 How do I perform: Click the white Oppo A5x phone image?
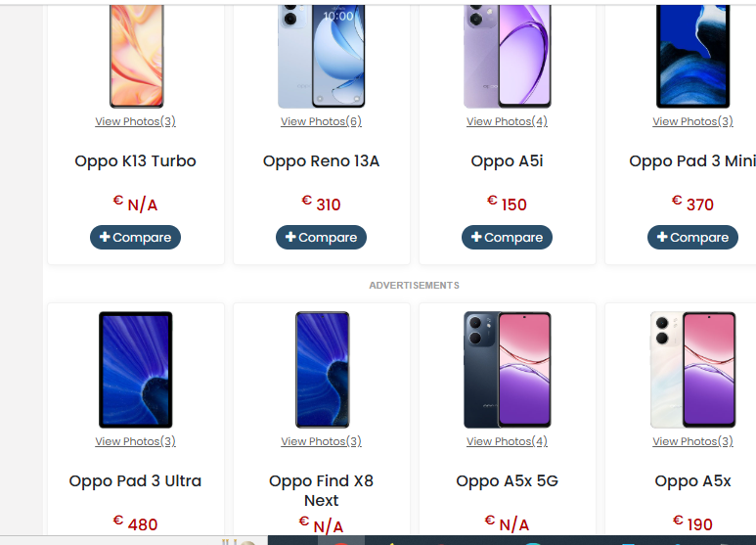(x=692, y=370)
